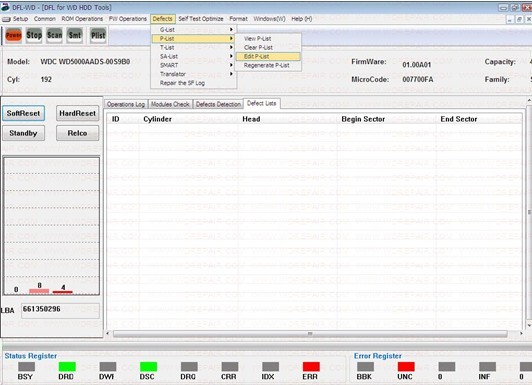
Task: Click the LBA input field
Action: pyautogui.click(x=60, y=310)
